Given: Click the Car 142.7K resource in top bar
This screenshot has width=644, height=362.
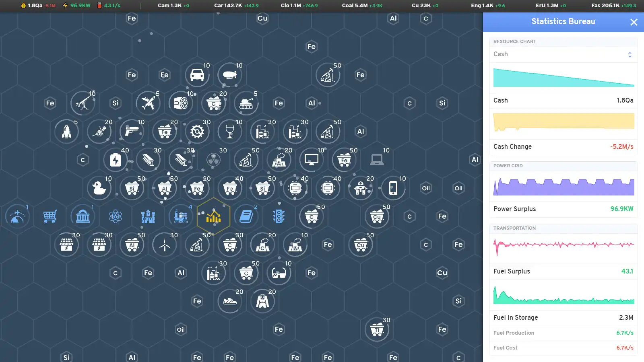Looking at the screenshot, I should [x=236, y=6].
